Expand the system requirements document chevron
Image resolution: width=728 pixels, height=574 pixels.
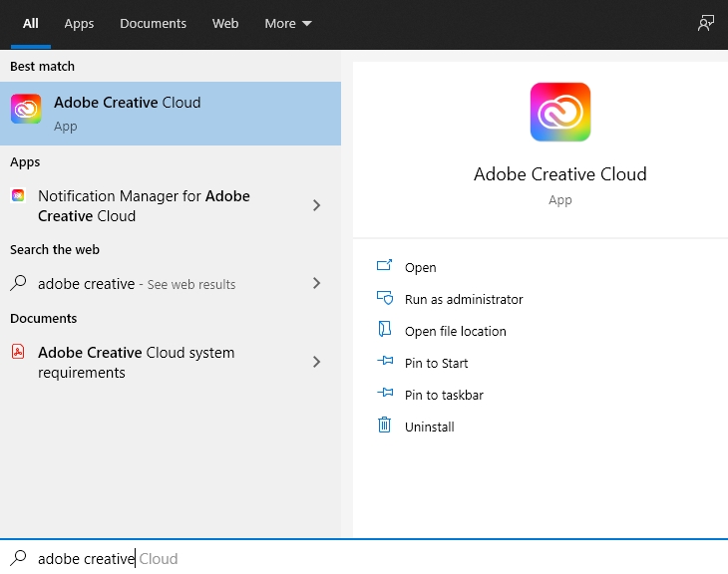316,362
